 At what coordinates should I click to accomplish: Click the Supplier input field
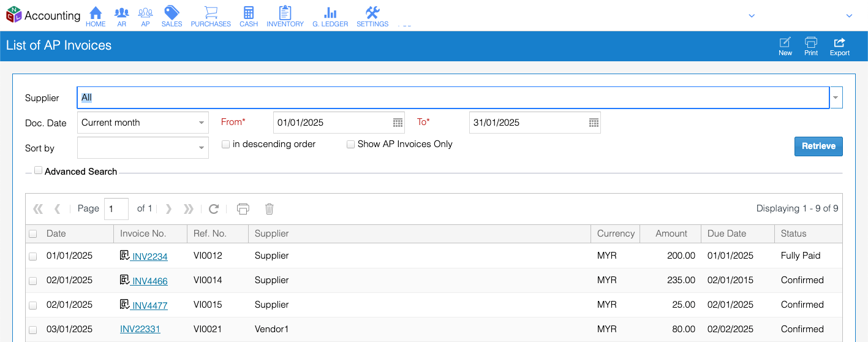[x=453, y=97]
